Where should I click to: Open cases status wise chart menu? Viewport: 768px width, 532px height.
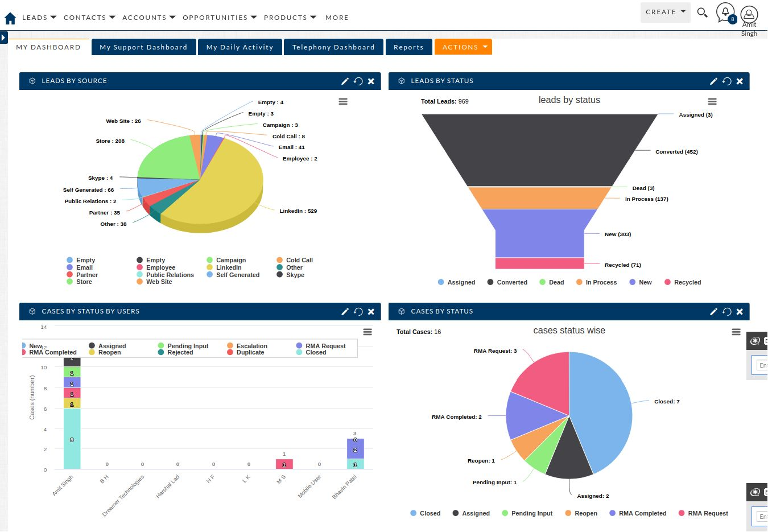click(x=736, y=332)
